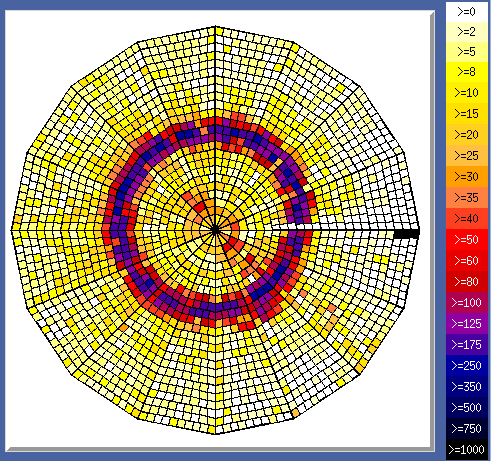491x461 pixels.
Task: Choose the >=125 purple legend swatch
Action: (x=467, y=323)
